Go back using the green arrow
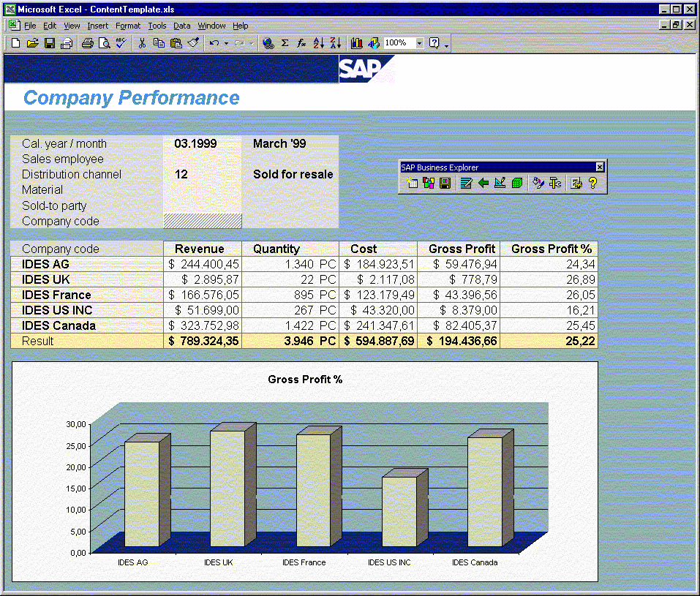 483,183
